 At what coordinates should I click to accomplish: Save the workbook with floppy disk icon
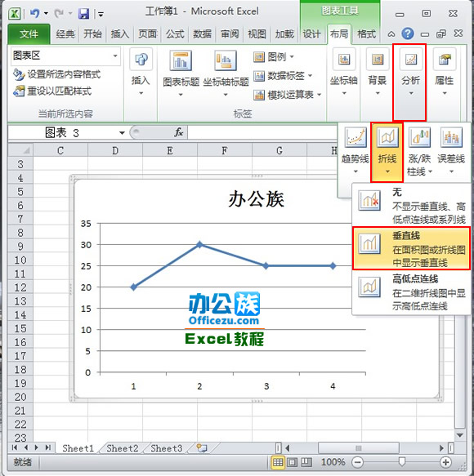(x=83, y=14)
